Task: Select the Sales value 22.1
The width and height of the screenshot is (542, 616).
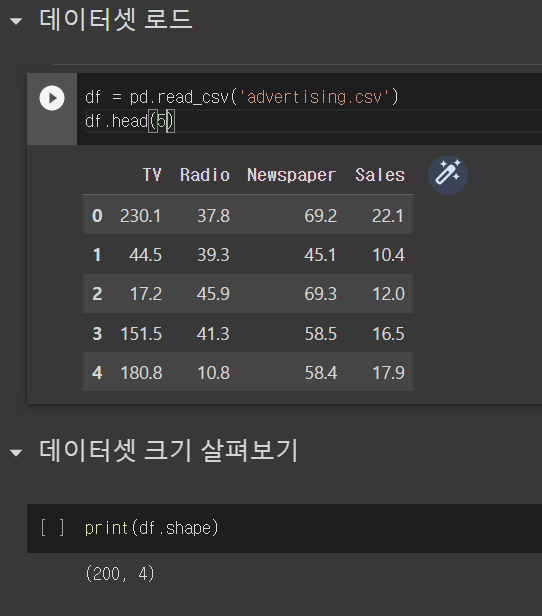Action: [388, 216]
